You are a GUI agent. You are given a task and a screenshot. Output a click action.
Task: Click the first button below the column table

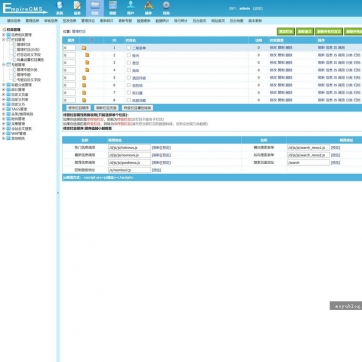click(x=79, y=108)
